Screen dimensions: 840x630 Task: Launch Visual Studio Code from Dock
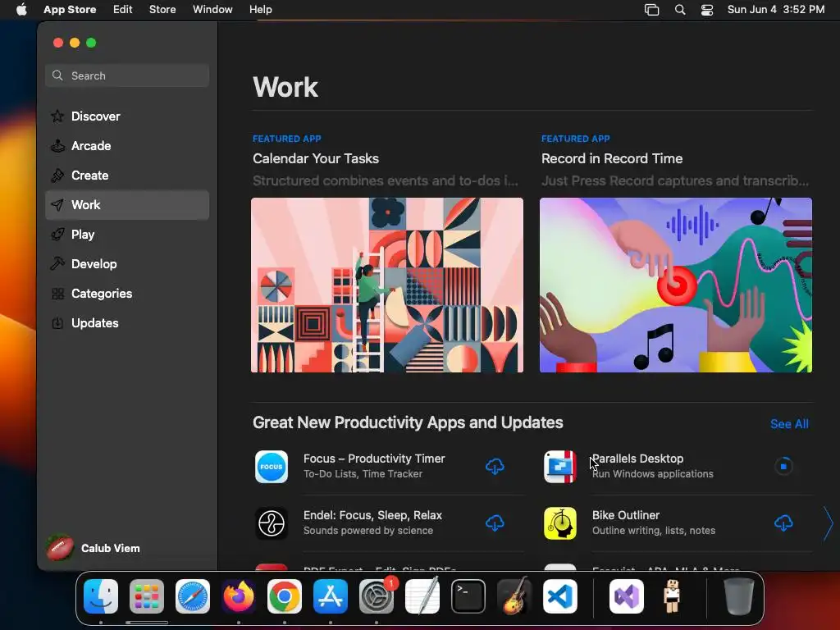(559, 596)
